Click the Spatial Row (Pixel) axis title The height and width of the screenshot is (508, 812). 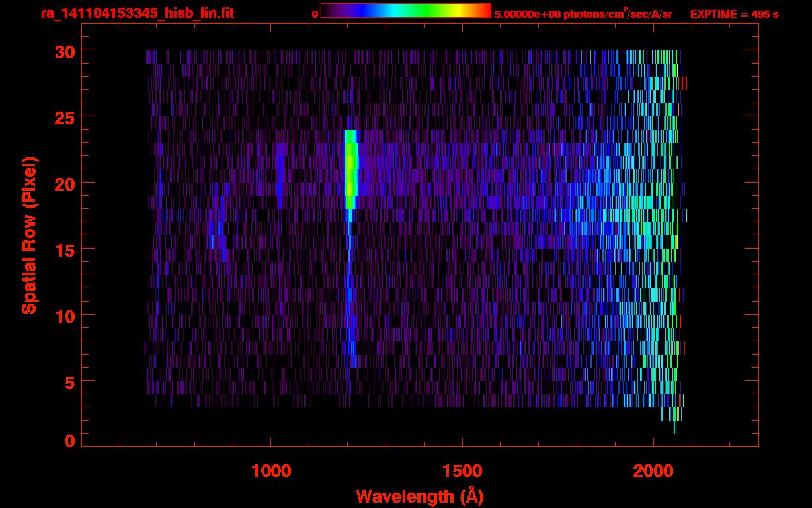click(29, 235)
